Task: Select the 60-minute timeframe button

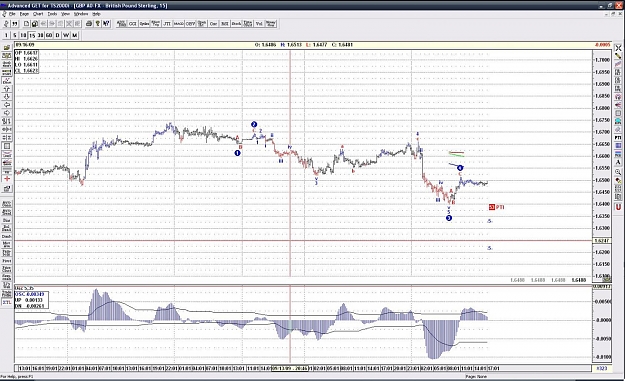Action: point(49,35)
